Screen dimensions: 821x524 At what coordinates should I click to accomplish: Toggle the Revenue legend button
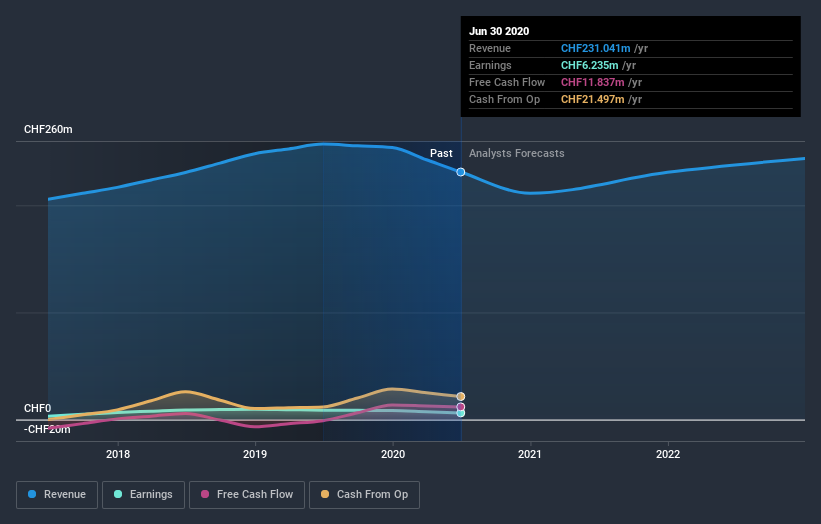57,495
